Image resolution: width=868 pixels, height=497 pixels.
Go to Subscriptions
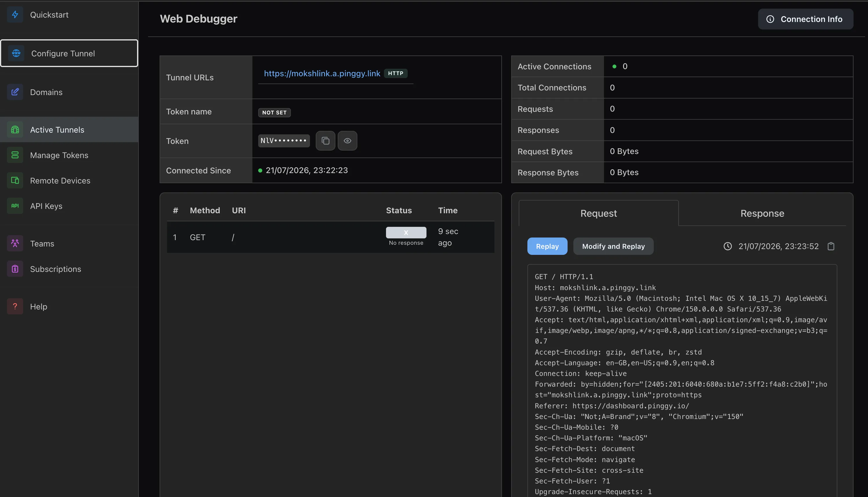coord(69,269)
